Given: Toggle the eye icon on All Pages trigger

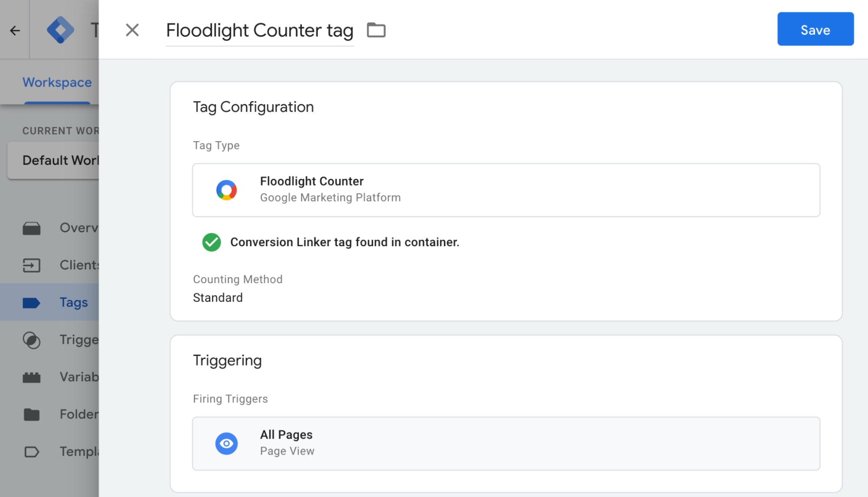Looking at the screenshot, I should click(228, 442).
